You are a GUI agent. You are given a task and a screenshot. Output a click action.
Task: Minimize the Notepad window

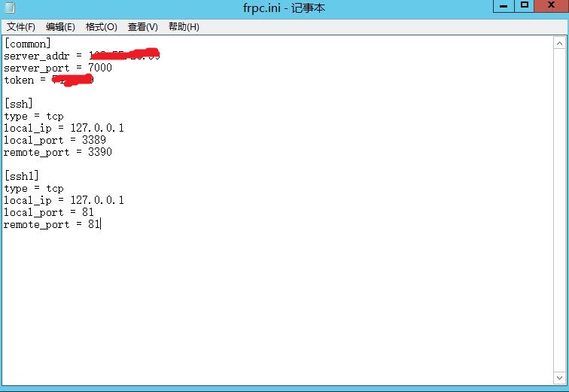tap(504, 6)
